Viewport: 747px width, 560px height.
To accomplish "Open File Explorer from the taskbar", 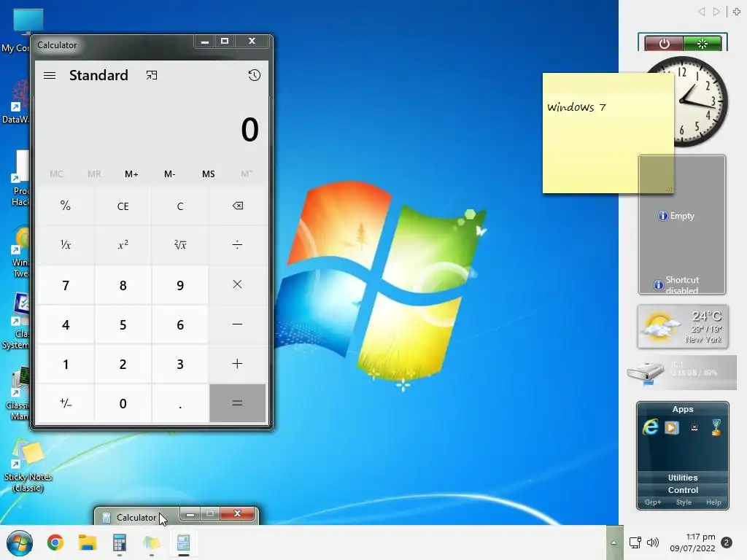I will [88, 542].
